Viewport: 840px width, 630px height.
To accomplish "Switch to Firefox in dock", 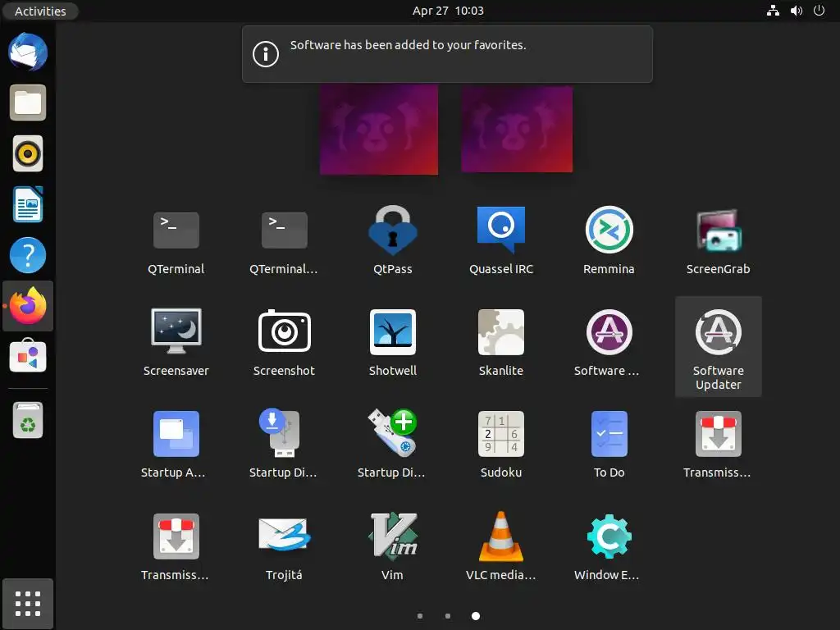I will pyautogui.click(x=28, y=306).
